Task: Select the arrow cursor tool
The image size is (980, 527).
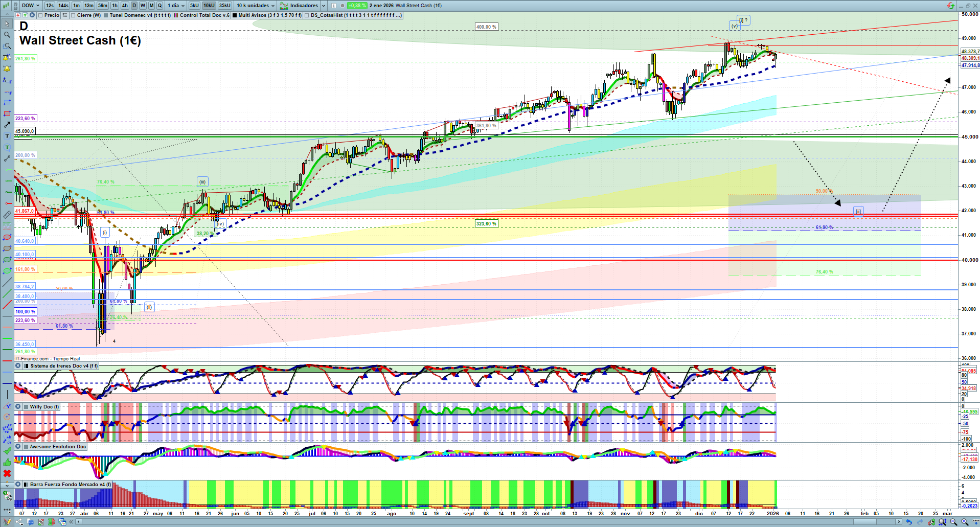Action: 7,24
